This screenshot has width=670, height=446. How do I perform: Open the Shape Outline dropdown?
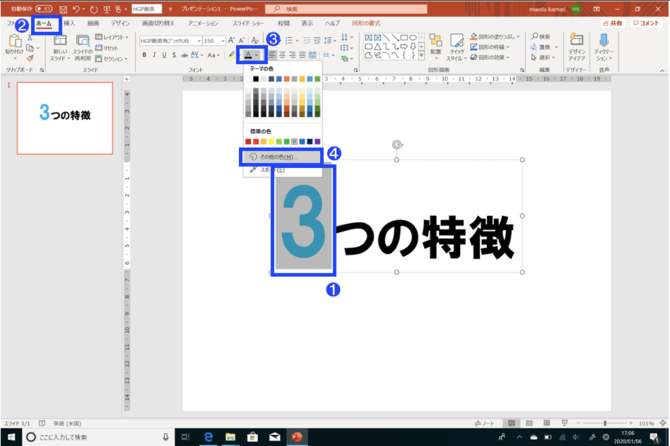pyautogui.click(x=490, y=47)
